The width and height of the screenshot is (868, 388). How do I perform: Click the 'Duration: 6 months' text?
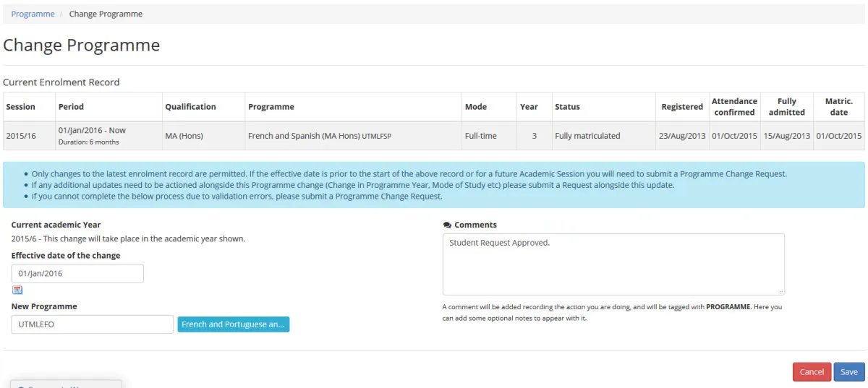tap(88, 142)
